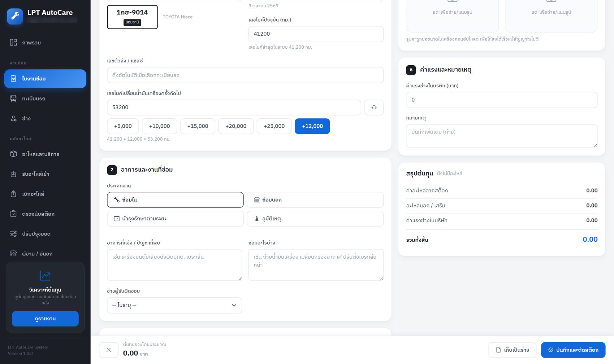This screenshot has height=364, width=614.
Task: Click the checkmark icon on บันทึกและตัดสต็อก
Action: click(x=551, y=350)
